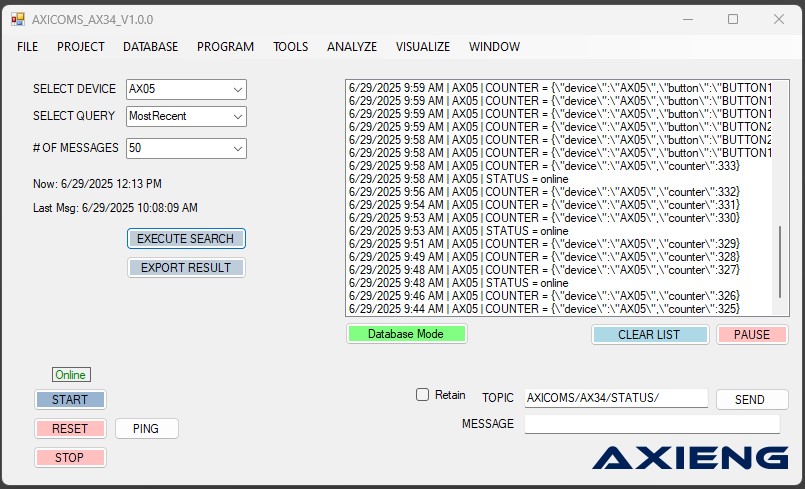Select the log row with counter 327
Viewport: 805px width, 489px height.
[x=559, y=270]
